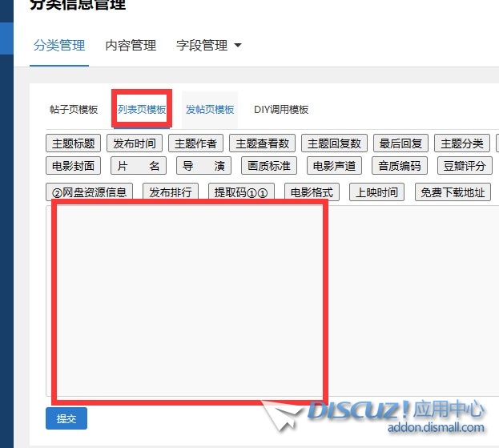Insert the 电影格式 field tag

point(312,192)
